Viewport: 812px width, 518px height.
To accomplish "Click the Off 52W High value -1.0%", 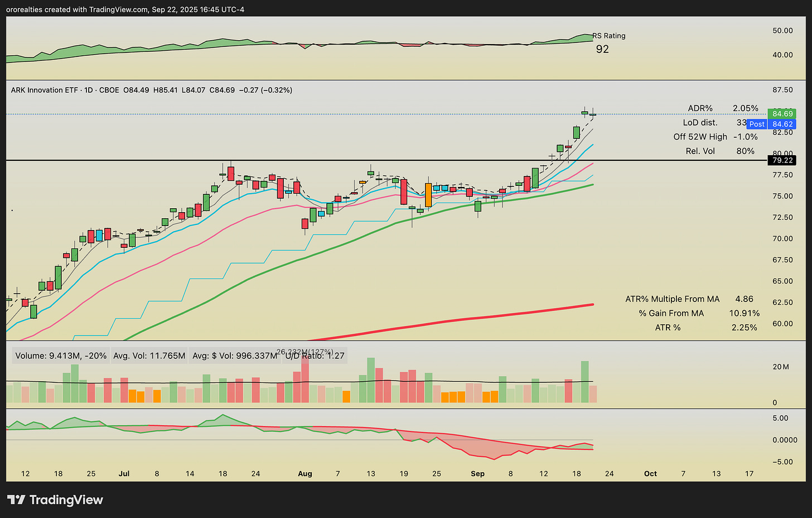I will (746, 137).
